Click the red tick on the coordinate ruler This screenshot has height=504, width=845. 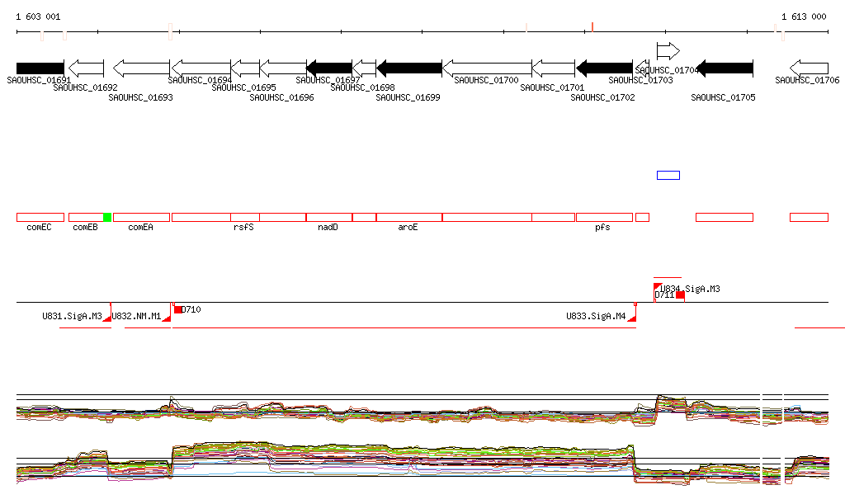pos(592,27)
